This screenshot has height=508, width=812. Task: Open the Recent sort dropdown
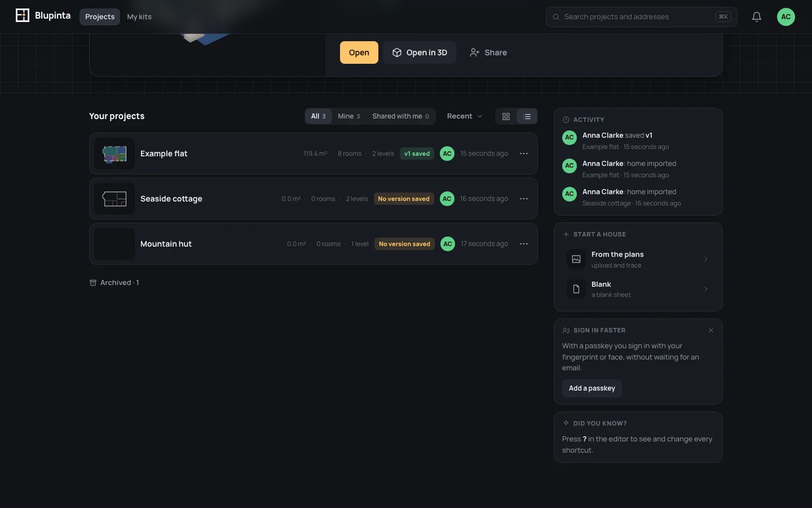click(465, 116)
